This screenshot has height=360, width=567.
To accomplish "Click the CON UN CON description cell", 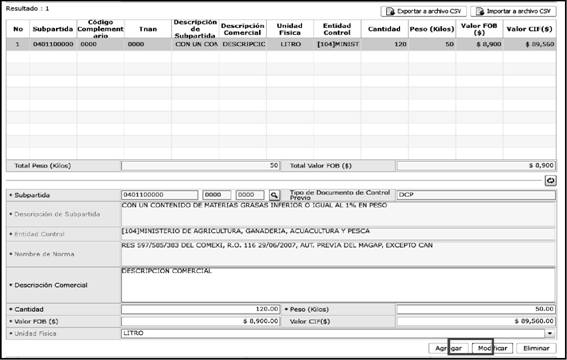I will click(195, 44).
